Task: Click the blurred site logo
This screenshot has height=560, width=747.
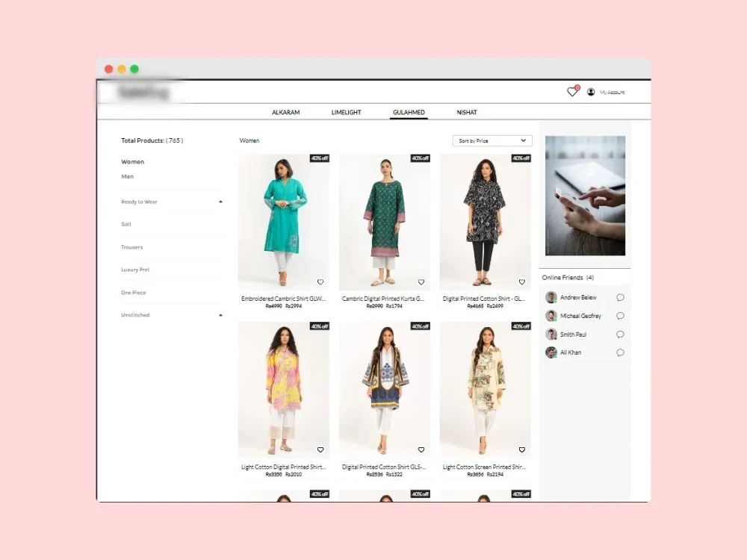Action: click(143, 93)
